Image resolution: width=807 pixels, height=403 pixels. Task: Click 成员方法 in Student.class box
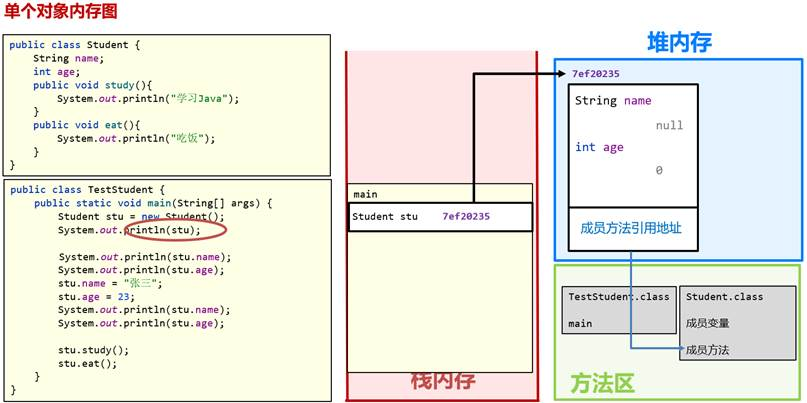pyautogui.click(x=708, y=350)
